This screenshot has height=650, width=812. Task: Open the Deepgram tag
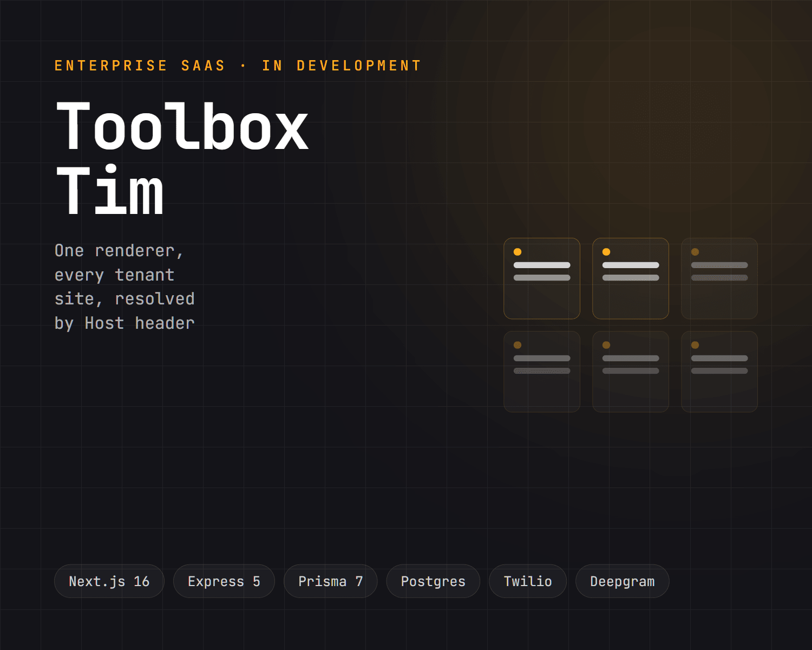(x=623, y=581)
